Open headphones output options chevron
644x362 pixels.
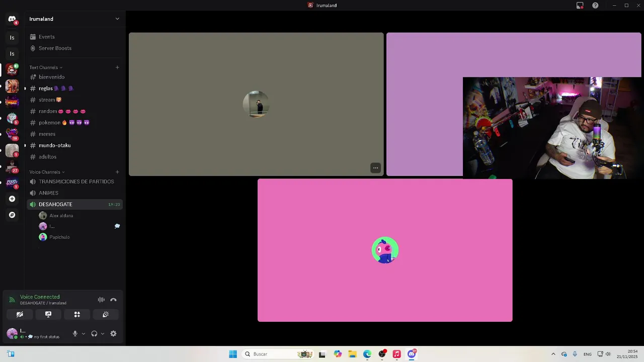[103, 333]
